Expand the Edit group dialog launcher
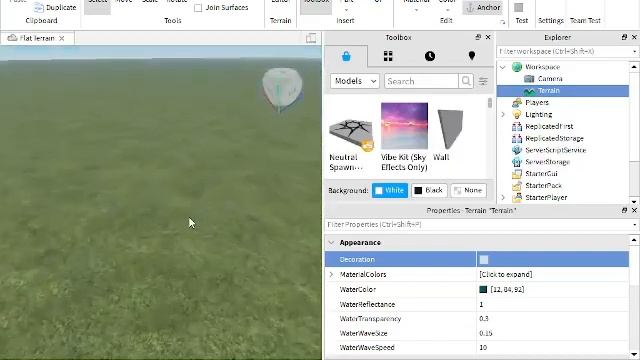Viewport: 640px width, 360px height. click(502, 22)
